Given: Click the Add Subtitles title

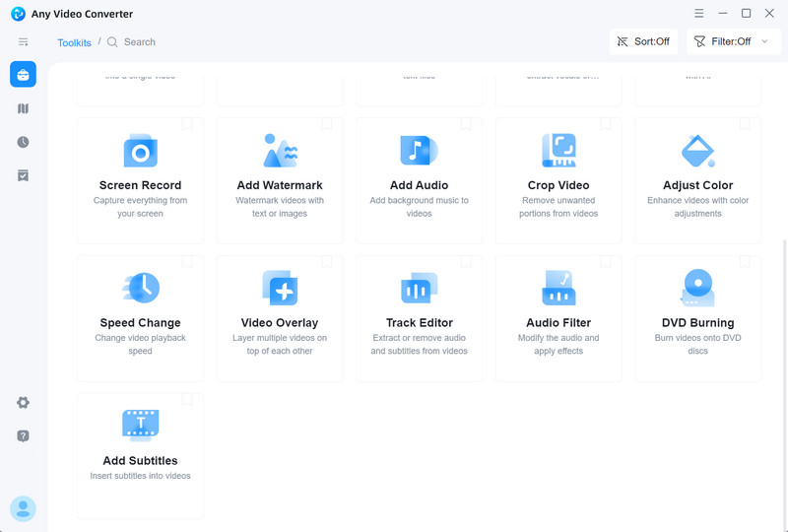Looking at the screenshot, I should [x=140, y=461].
